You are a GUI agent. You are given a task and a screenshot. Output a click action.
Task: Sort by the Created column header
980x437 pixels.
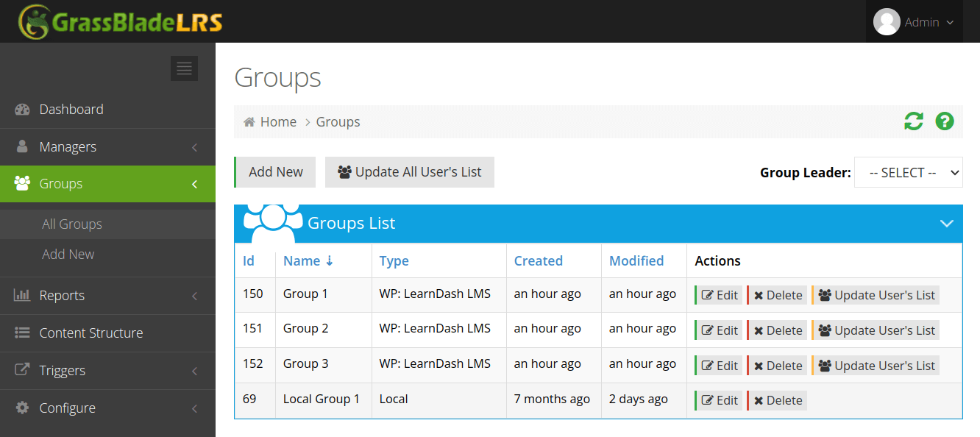pos(538,261)
